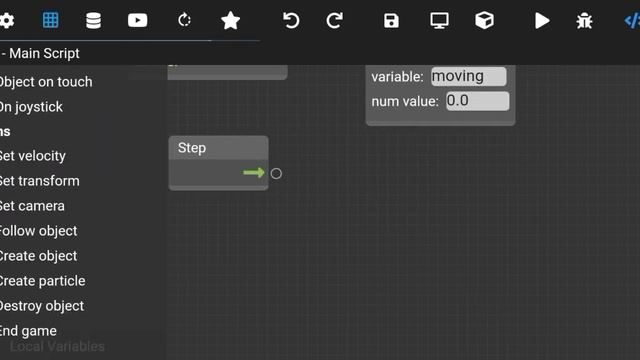Click the dashed circular arrow icon
Image resolution: width=640 pixels, height=360 pixels.
[184, 20]
